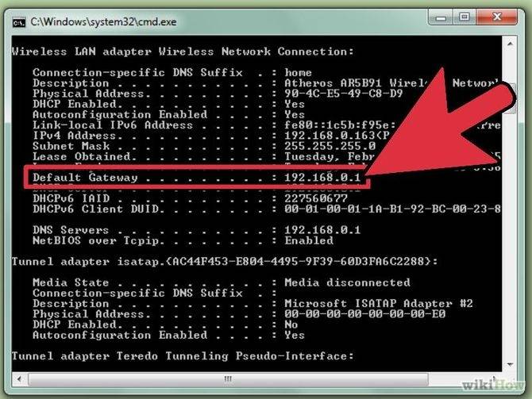Click the Default Gateway 192.168.0.1 value
Image resolution: width=532 pixels, height=399 pixels.
click(x=322, y=178)
